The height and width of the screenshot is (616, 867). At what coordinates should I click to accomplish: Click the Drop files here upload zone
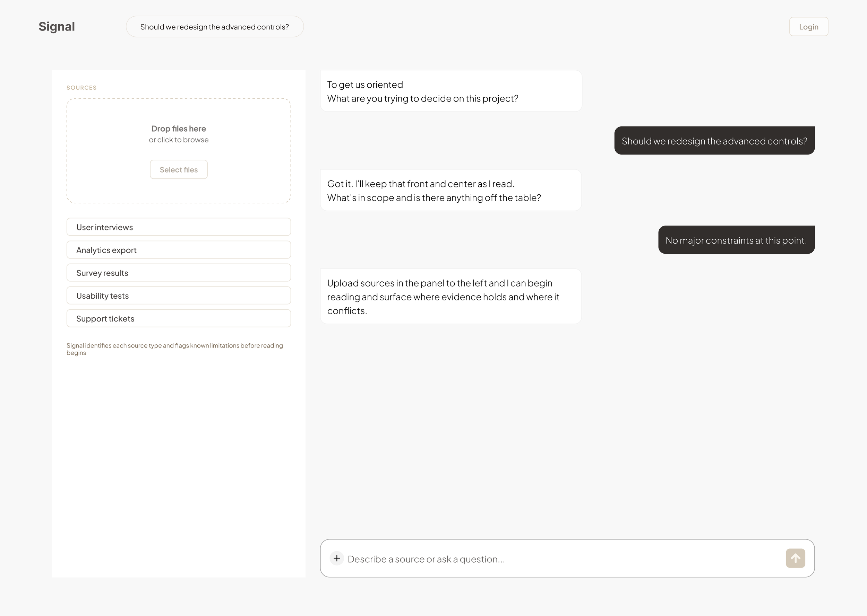179,151
